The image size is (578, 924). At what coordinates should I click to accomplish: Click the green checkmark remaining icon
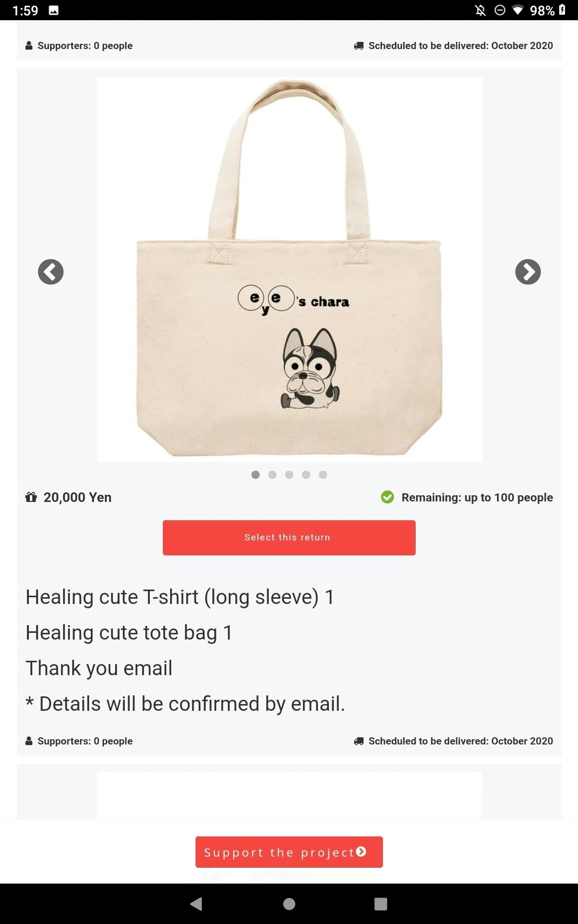[x=388, y=497]
